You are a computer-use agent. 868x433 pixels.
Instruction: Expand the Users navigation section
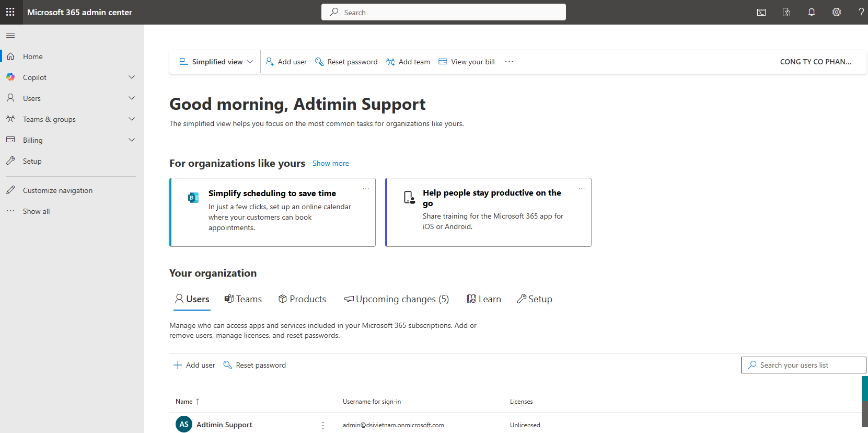[x=132, y=98]
